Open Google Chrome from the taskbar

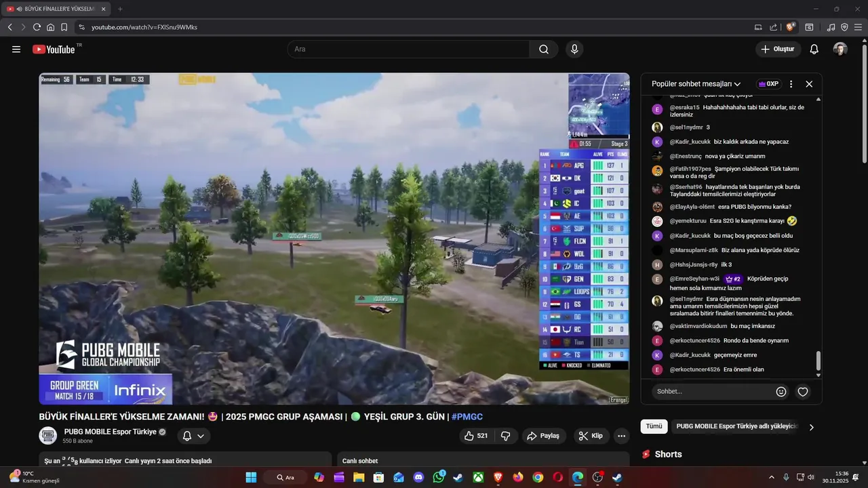(x=538, y=477)
